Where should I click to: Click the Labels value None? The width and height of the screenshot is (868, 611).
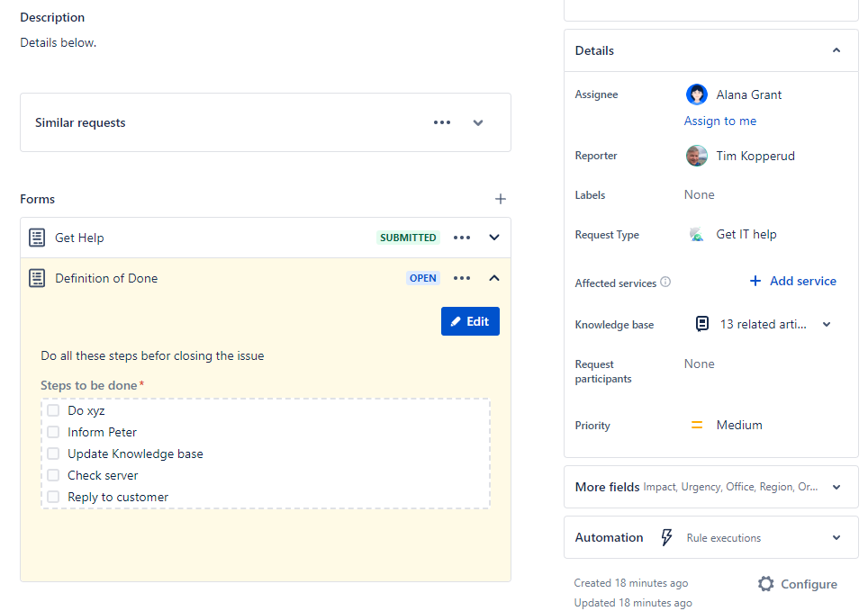click(x=699, y=194)
